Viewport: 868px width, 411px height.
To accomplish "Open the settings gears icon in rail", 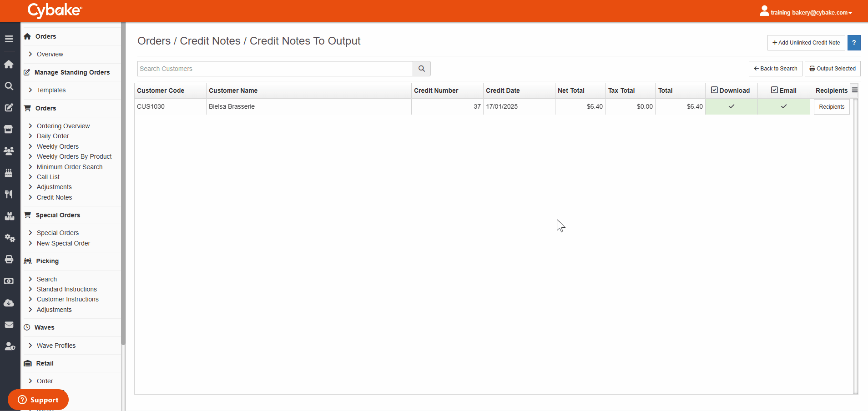I will 10,238.
